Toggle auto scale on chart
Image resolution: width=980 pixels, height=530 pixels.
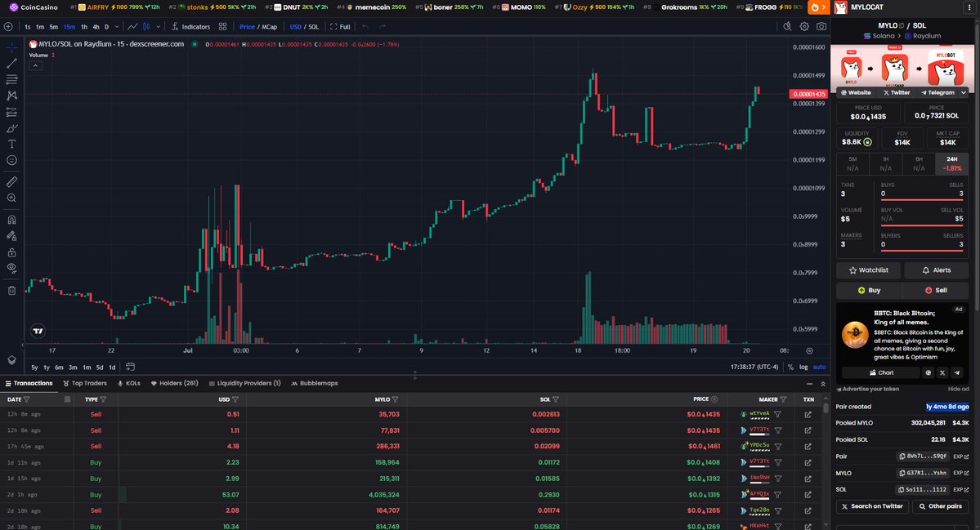point(819,367)
